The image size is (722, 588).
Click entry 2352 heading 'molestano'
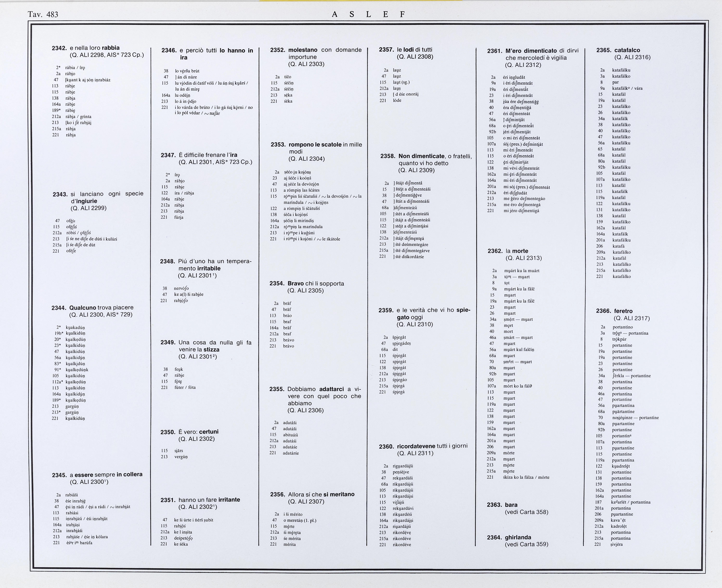(303, 50)
